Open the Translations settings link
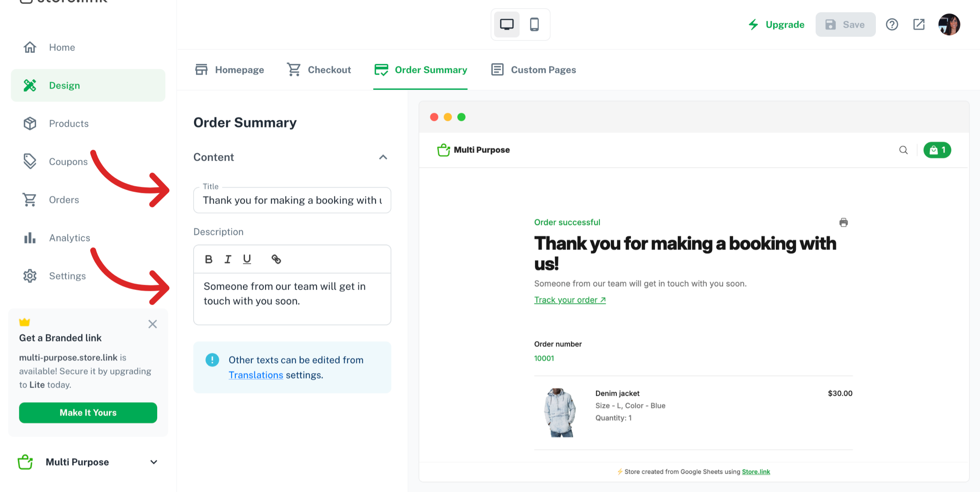Image resolution: width=980 pixels, height=492 pixels. click(x=256, y=375)
